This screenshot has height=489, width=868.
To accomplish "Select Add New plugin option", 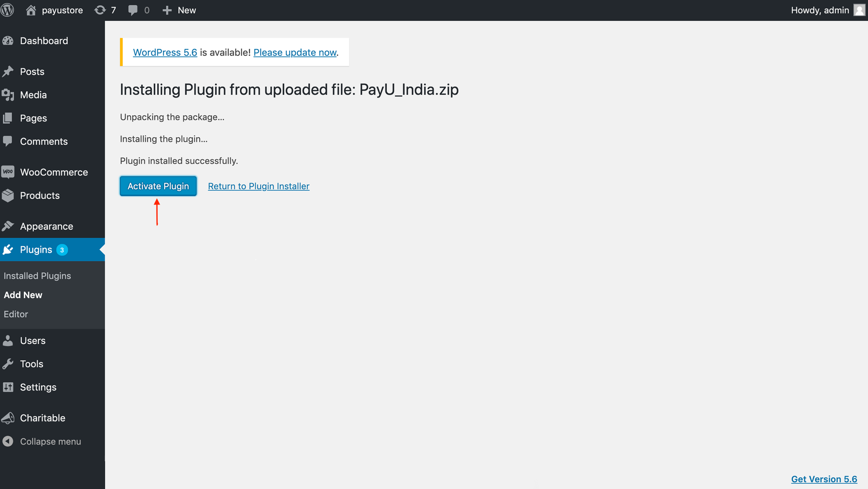I will coord(23,294).
